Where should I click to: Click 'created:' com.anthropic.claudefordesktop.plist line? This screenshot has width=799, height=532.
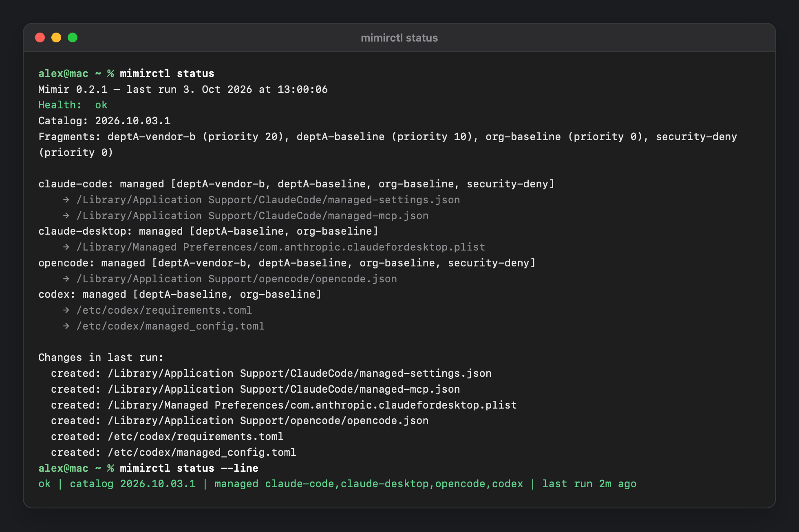point(284,405)
